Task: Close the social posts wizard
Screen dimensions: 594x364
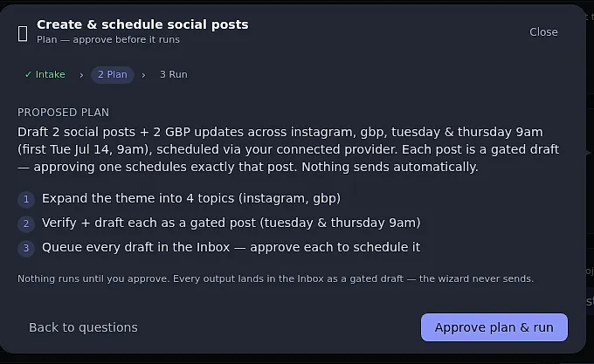Action: (x=543, y=32)
